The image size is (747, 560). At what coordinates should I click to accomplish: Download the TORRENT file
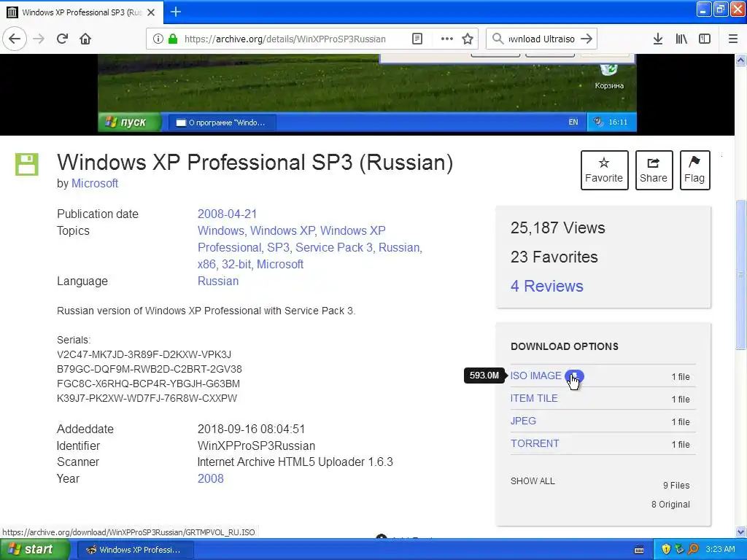[x=535, y=443]
